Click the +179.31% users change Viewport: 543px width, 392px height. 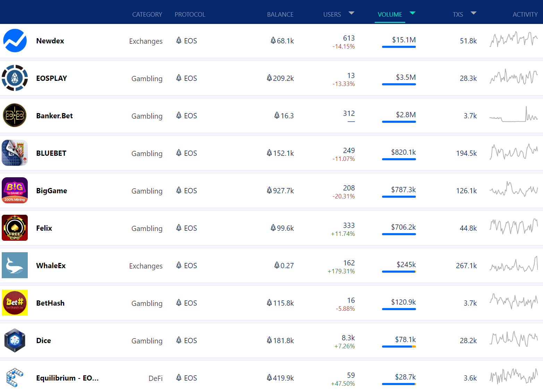[x=341, y=271]
